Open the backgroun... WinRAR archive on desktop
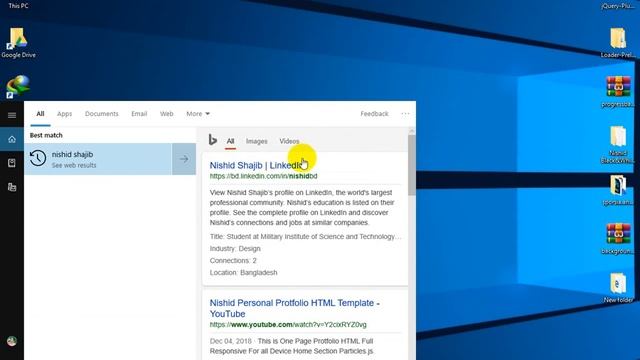640x360 pixels. [618, 239]
